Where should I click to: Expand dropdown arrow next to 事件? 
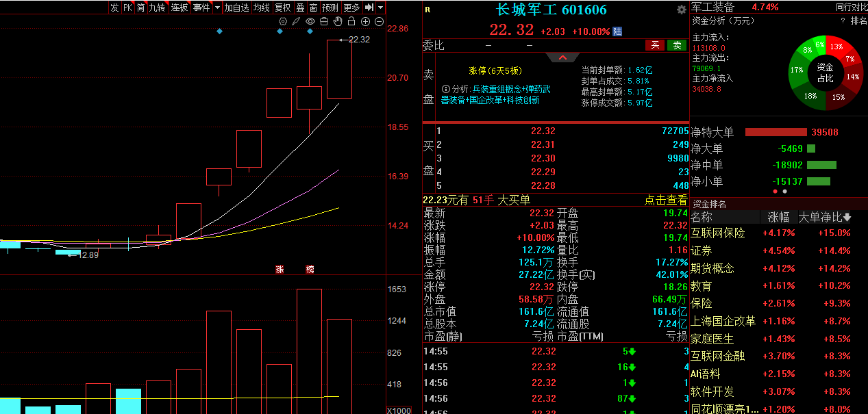point(217,8)
